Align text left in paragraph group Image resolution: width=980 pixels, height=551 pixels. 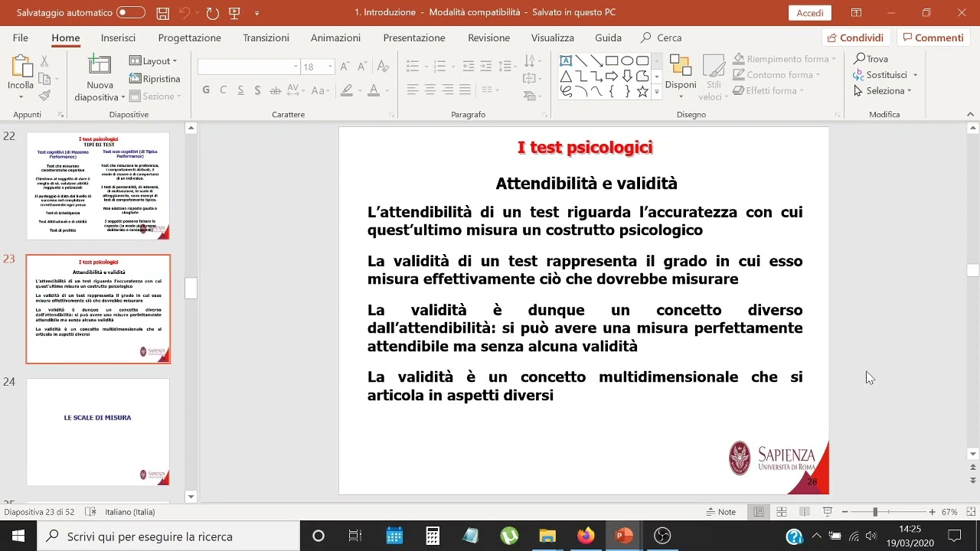tap(413, 90)
